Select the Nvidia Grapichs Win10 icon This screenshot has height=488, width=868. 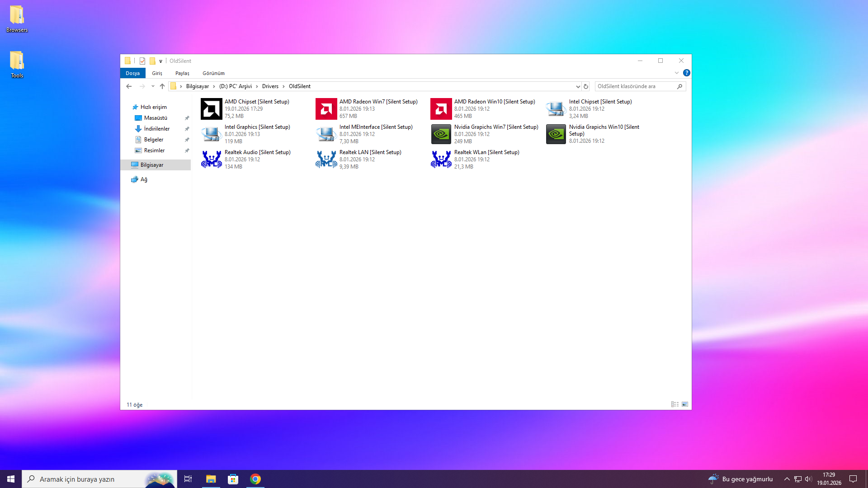[556, 134]
